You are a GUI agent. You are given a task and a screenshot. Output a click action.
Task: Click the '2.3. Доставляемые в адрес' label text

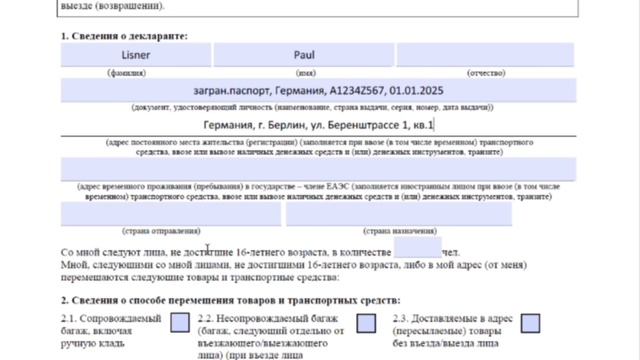(452, 331)
